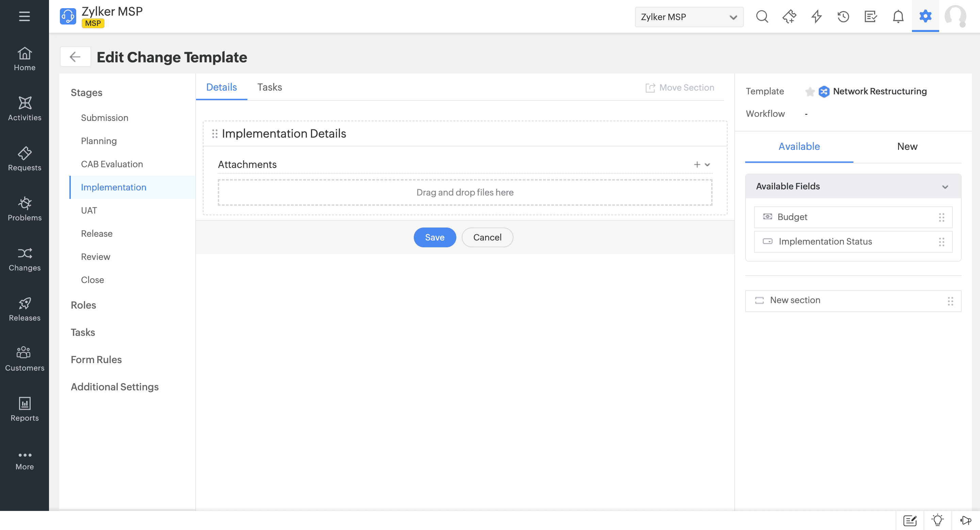Screen dimensions: 980x530
Task: Click the Save button
Action: [435, 237]
